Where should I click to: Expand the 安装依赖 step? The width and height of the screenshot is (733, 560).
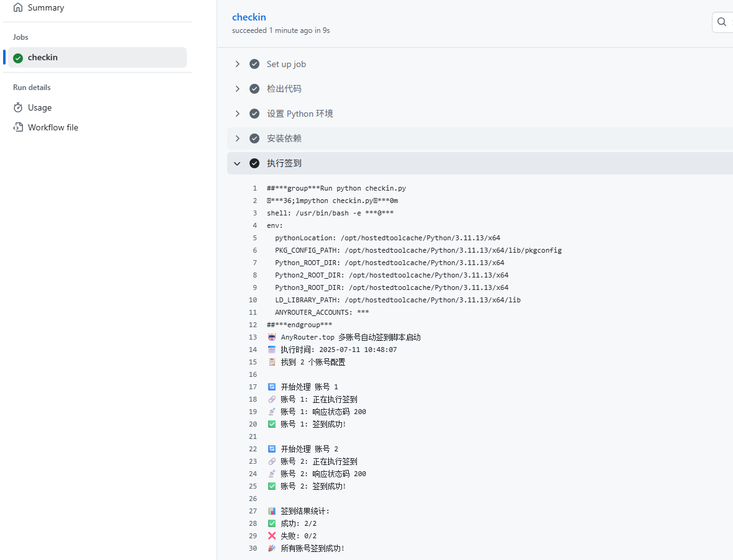click(238, 138)
